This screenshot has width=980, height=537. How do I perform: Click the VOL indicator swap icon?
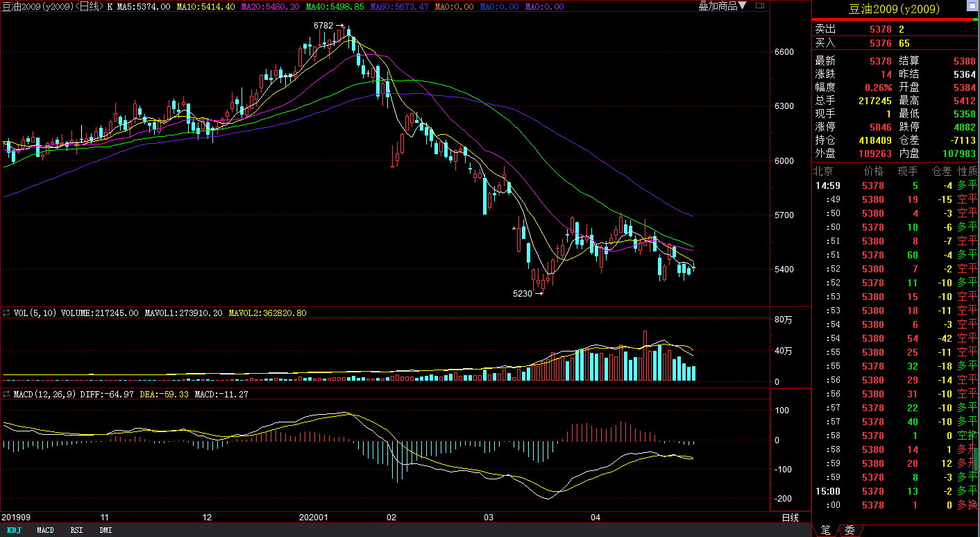click(x=6, y=313)
